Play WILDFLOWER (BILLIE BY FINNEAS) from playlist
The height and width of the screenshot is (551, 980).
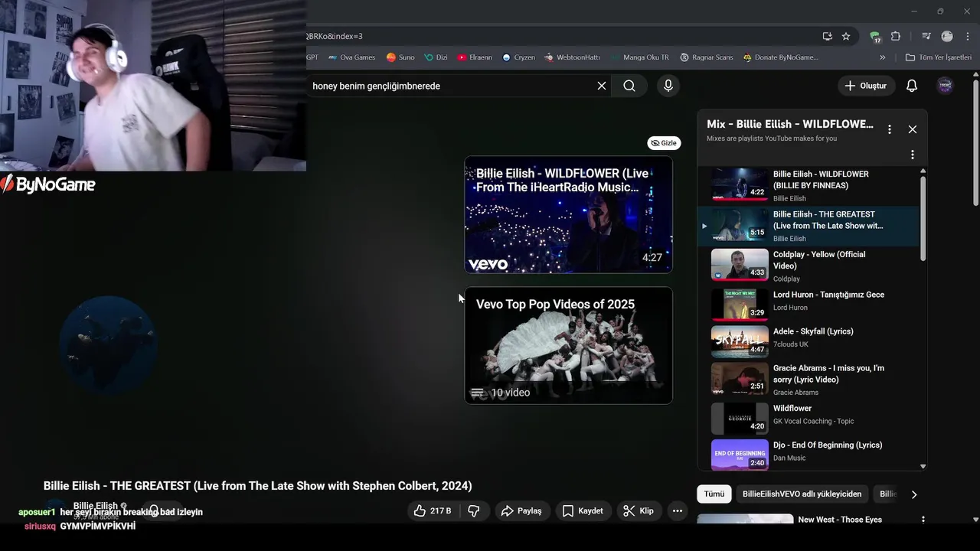[x=808, y=185]
